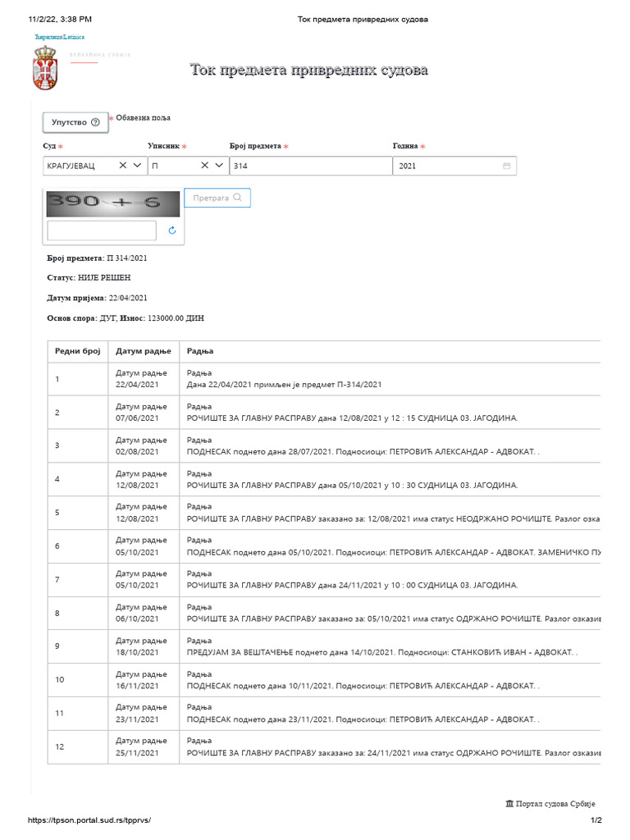630x840 pixels.
Task: Select row 9 ПРЕДУЈАМ ЗА ВЕШТАЧЕЊЕ entry
Action: coord(382,652)
